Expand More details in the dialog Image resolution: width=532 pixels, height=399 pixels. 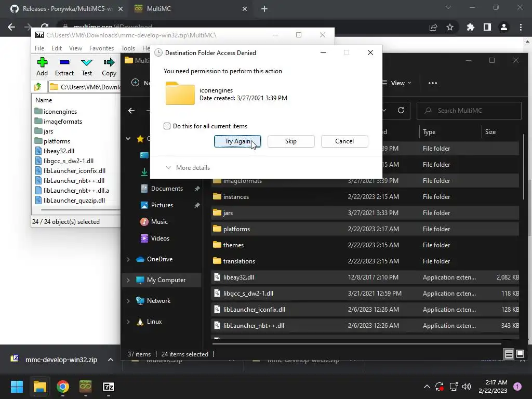click(188, 168)
